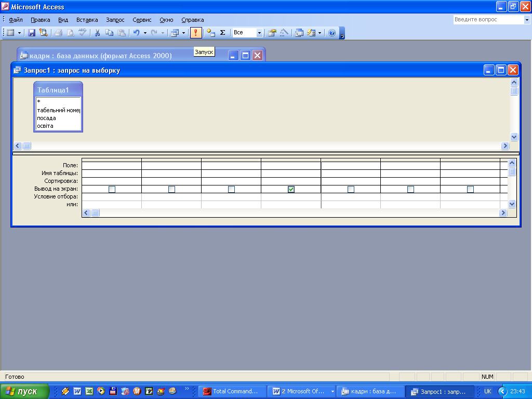Open the view mode dropdown arrow

[19, 33]
